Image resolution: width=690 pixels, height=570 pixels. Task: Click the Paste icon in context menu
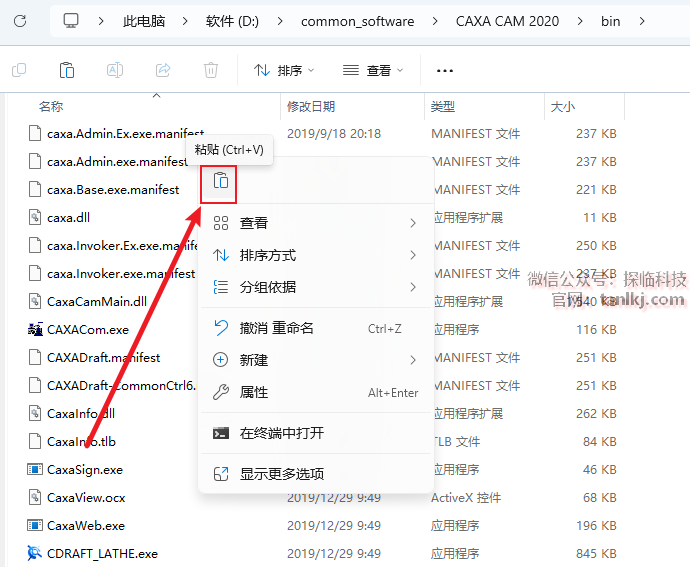pos(219,182)
